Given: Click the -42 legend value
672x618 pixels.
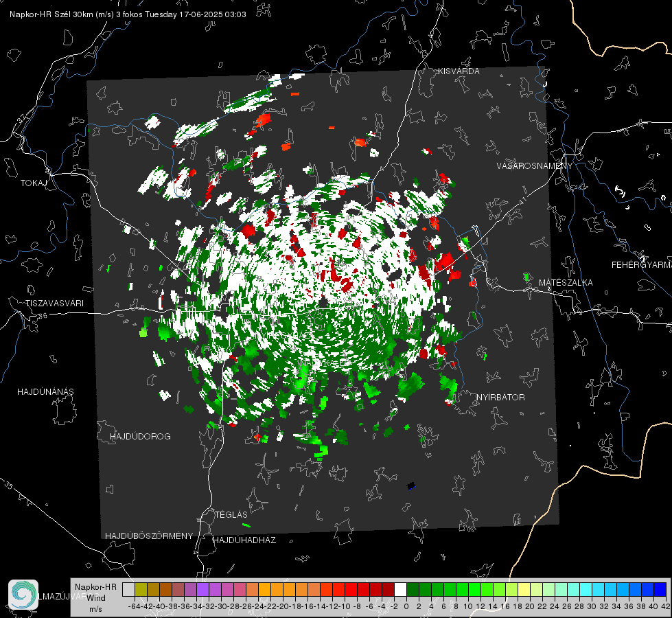Looking at the screenshot, I should (x=147, y=606).
